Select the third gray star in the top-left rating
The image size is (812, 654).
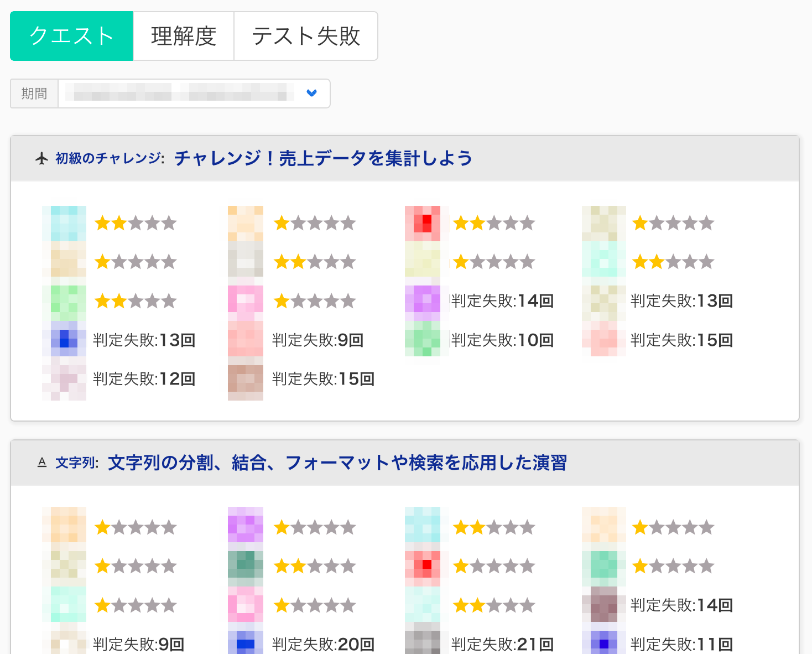click(x=136, y=222)
